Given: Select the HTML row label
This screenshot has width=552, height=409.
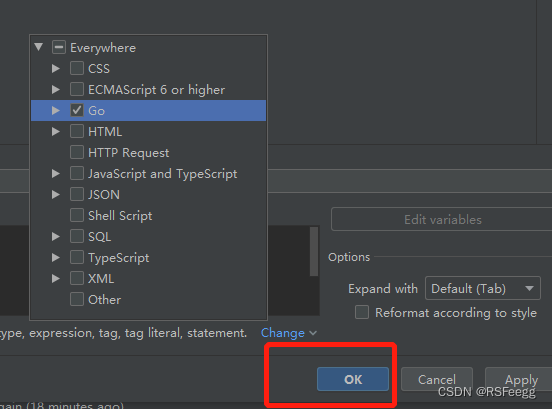Looking at the screenshot, I should tap(105, 132).
